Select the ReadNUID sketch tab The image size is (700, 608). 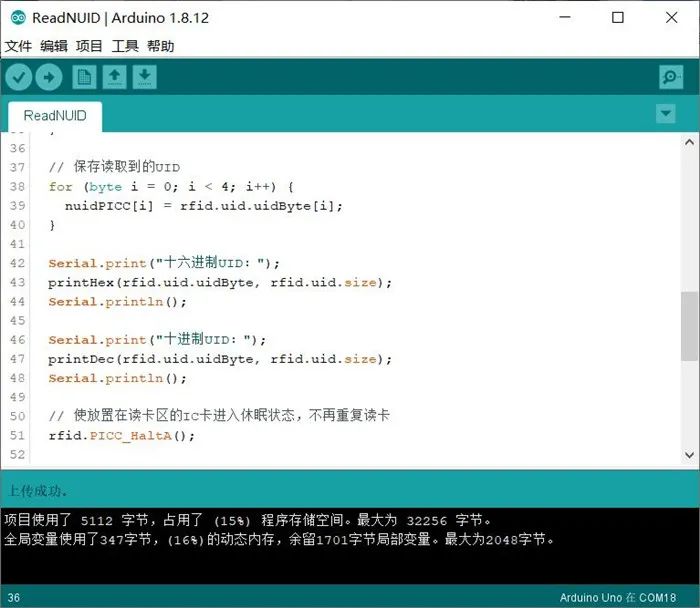point(55,116)
